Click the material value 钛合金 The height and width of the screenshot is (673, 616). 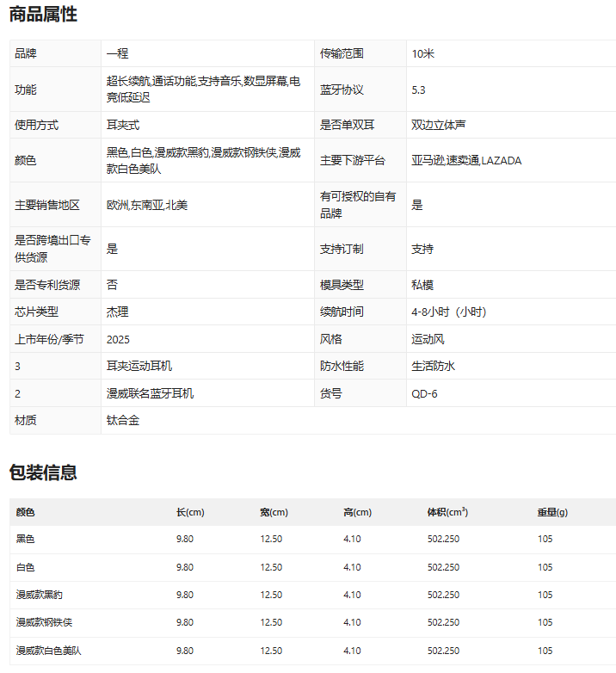(x=123, y=421)
